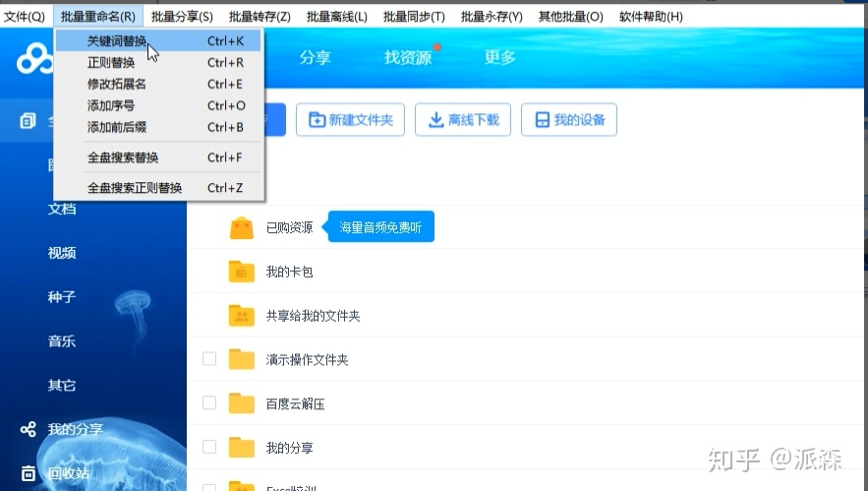Select 其它 in the sidebar

click(x=62, y=385)
